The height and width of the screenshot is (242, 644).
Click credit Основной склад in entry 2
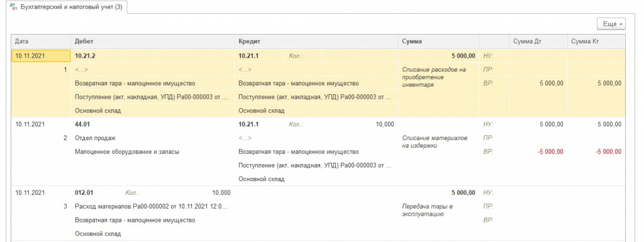point(261,179)
